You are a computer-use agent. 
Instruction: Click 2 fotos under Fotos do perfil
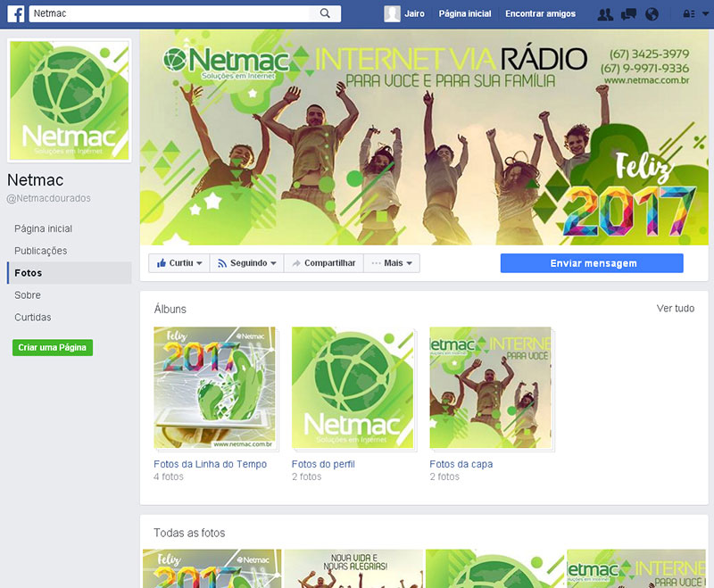coord(306,476)
